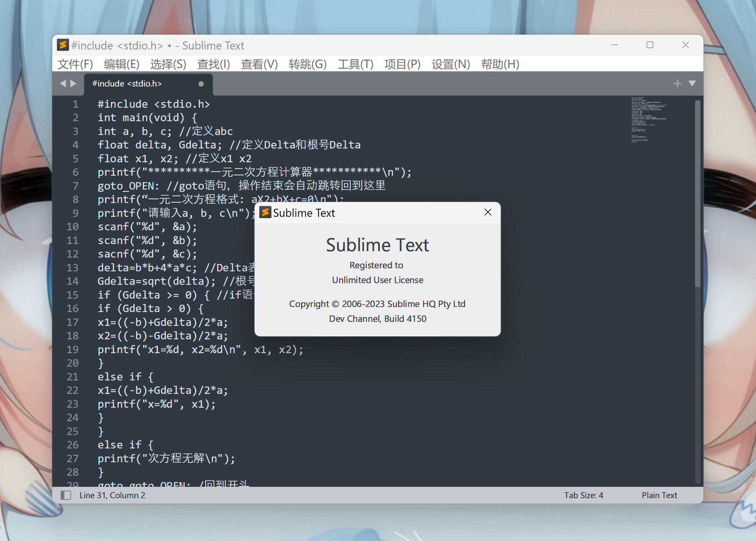Click the sacnf("%d", &c); line
Viewport: 756px width, 541px height.
pyautogui.click(x=147, y=254)
